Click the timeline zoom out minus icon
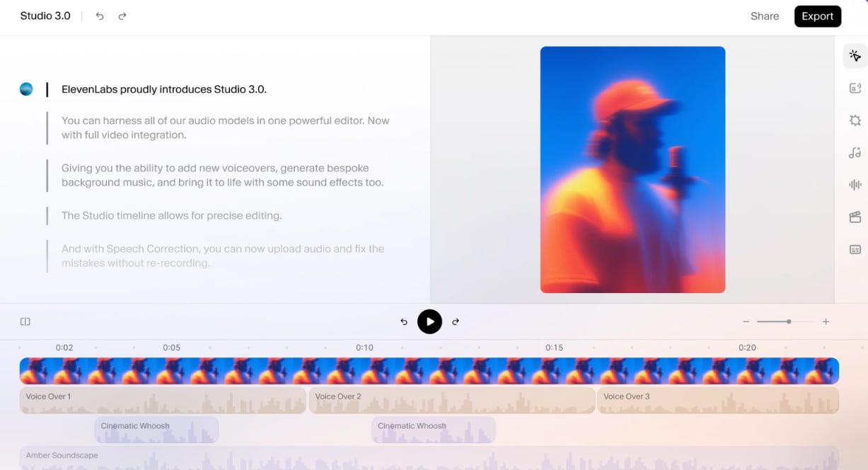Viewport: 868px width, 470px height. pyautogui.click(x=746, y=321)
